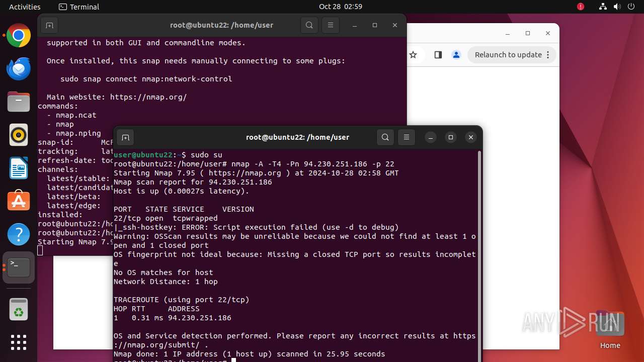The width and height of the screenshot is (644, 362).
Task: Click the '22/tcp open tcpwrapped' line
Action: point(166,218)
